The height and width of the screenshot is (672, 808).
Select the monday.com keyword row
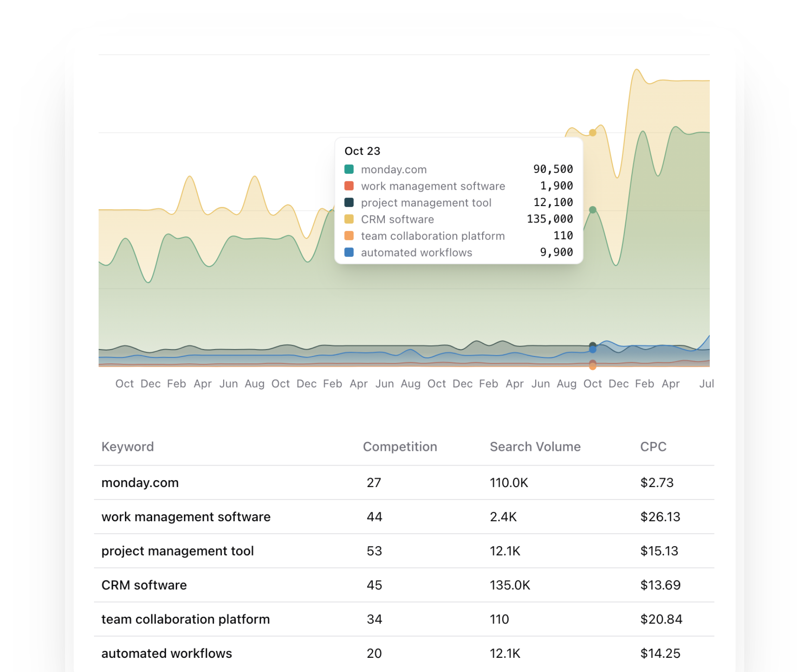[404, 483]
